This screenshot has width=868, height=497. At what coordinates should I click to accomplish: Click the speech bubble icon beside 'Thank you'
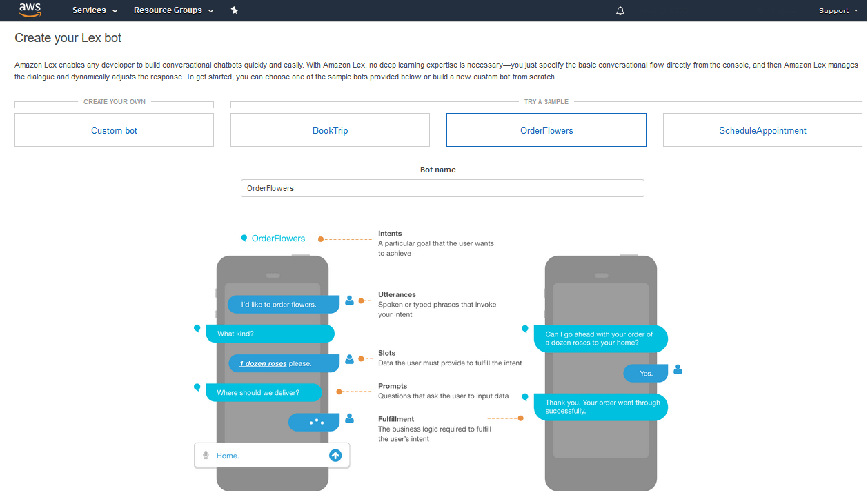525,397
